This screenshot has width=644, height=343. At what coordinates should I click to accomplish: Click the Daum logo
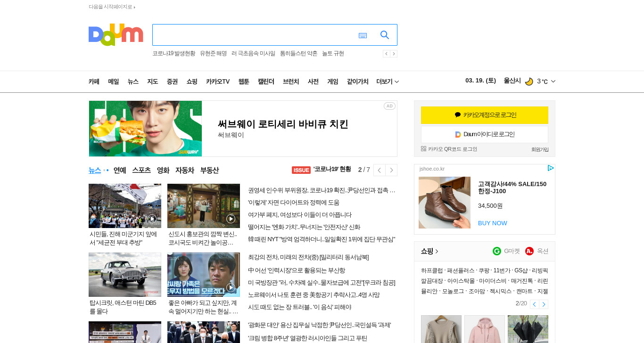point(116,34)
